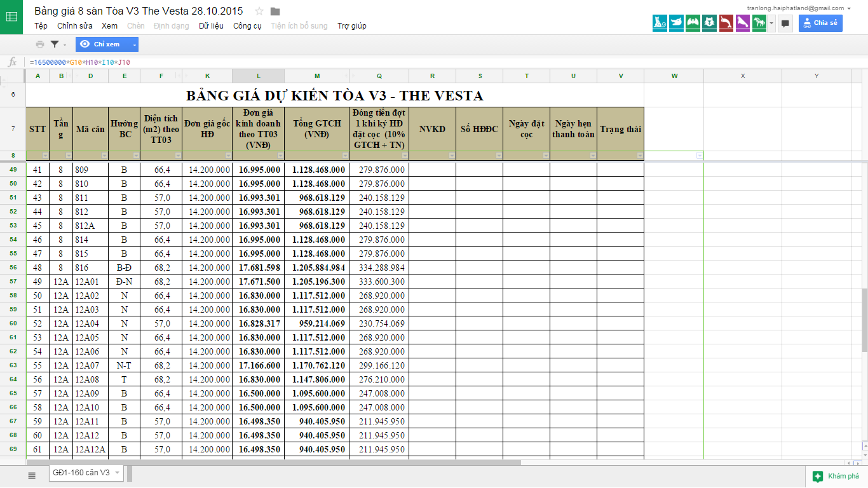Open the all sheets list icon
Viewport: 868px width, 488px height.
32,475
